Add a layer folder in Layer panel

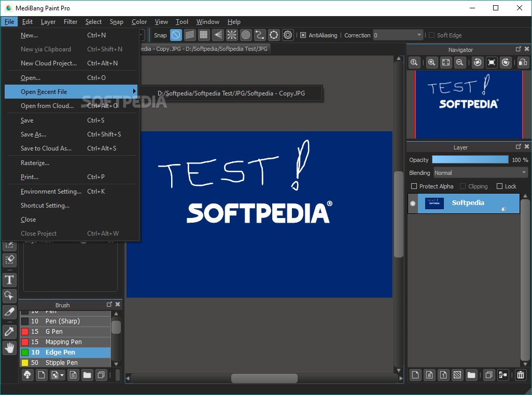(x=471, y=375)
